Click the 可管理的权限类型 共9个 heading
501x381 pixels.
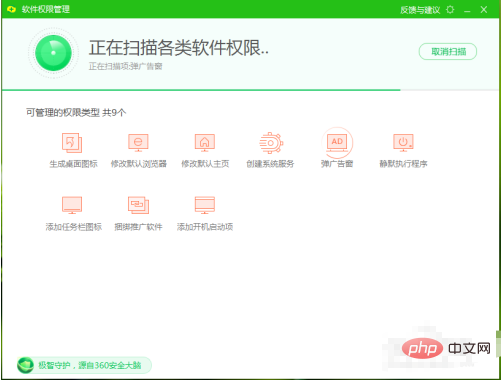76,113
